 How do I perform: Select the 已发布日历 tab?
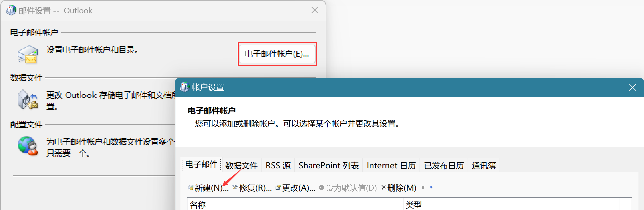pyautogui.click(x=444, y=165)
